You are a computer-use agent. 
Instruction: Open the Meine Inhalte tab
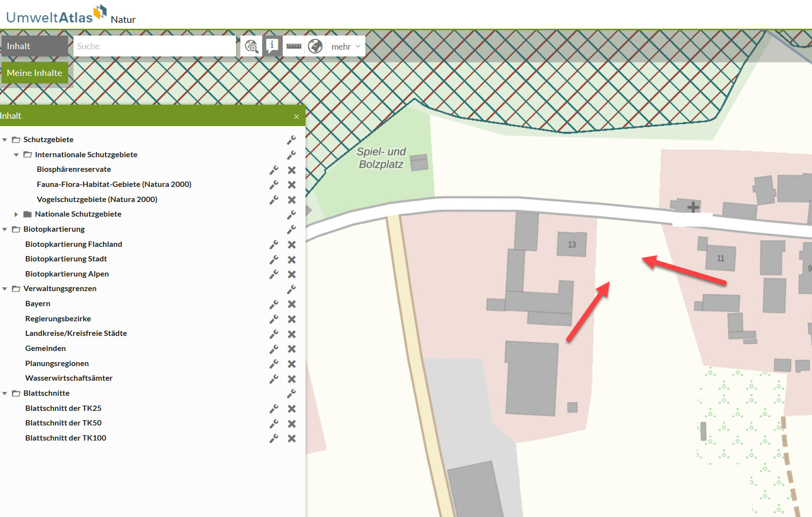coord(35,73)
